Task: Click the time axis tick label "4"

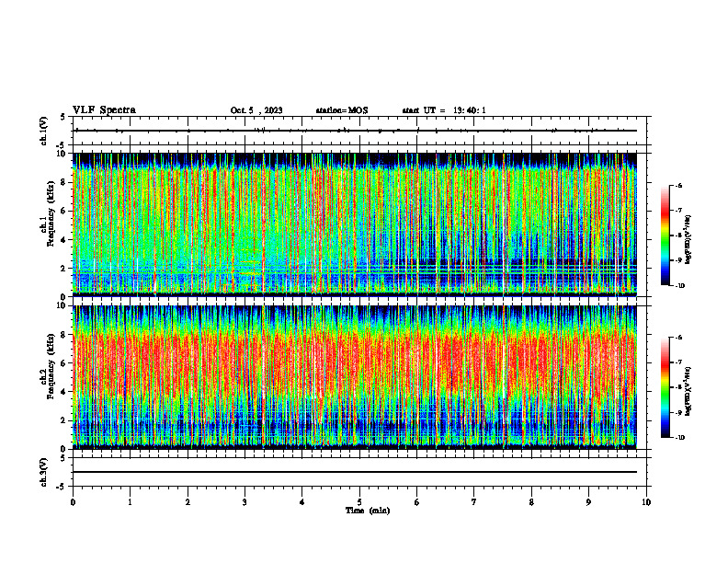Action: 302,502
